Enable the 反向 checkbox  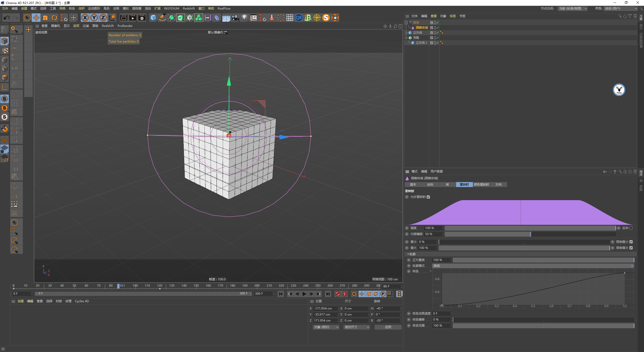click(x=631, y=228)
